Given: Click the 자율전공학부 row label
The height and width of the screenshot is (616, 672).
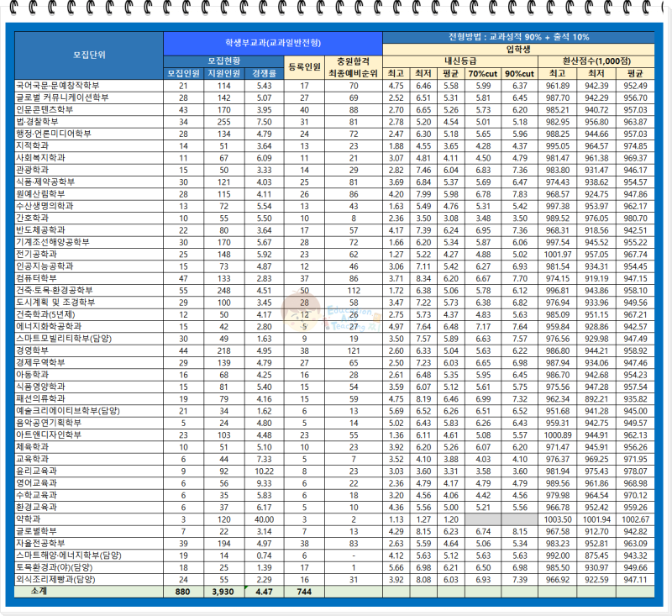Looking at the screenshot, I should tap(40, 543).
